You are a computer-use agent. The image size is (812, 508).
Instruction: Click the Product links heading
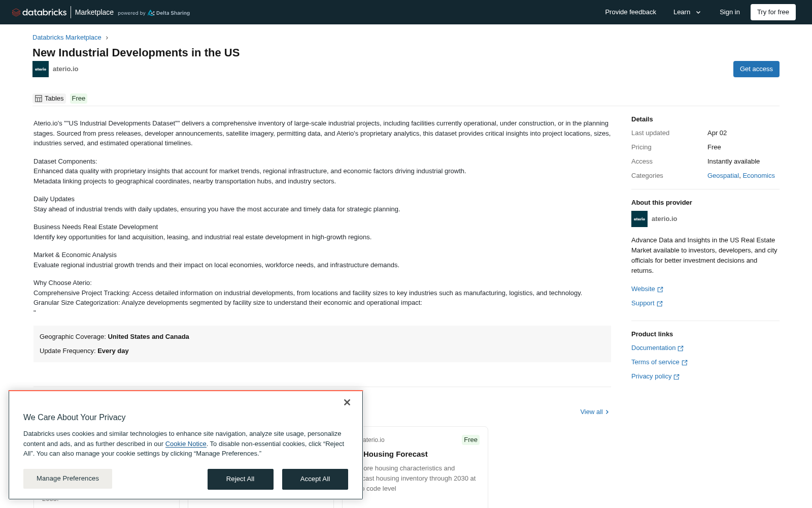(x=652, y=334)
